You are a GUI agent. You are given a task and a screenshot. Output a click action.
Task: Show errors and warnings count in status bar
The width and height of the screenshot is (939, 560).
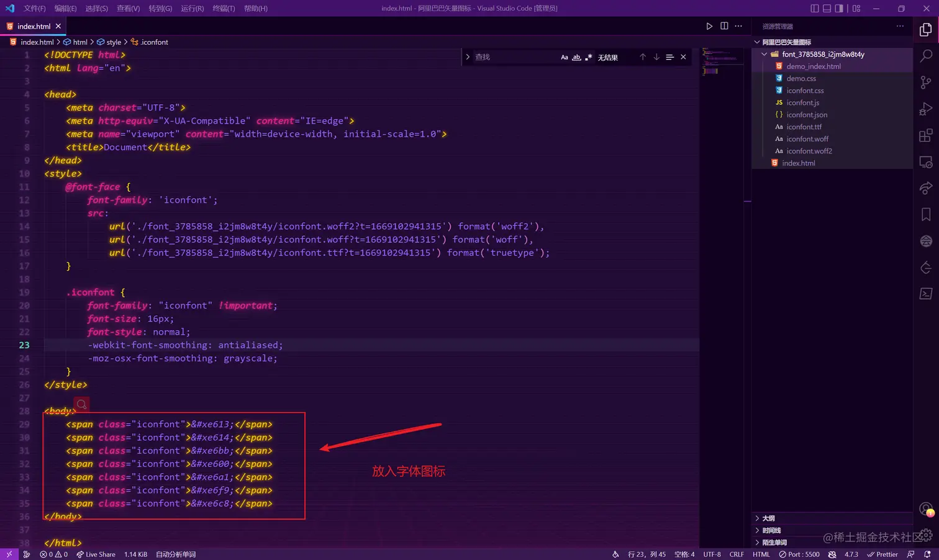[x=54, y=554]
